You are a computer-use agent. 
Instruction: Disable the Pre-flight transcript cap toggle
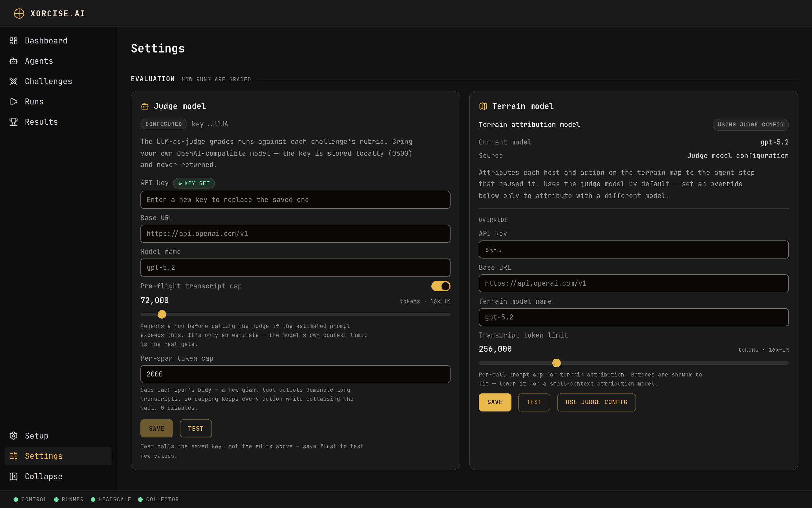pyautogui.click(x=441, y=286)
